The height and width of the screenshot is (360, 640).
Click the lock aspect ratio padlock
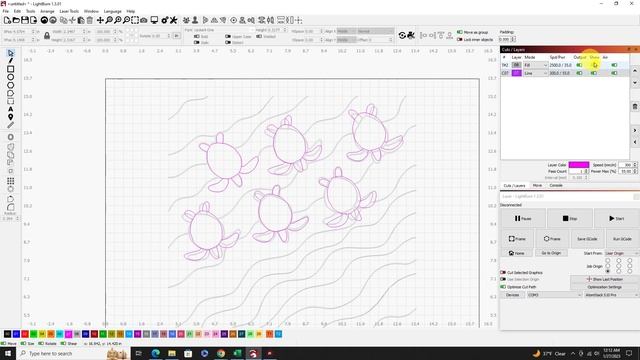[47, 36]
